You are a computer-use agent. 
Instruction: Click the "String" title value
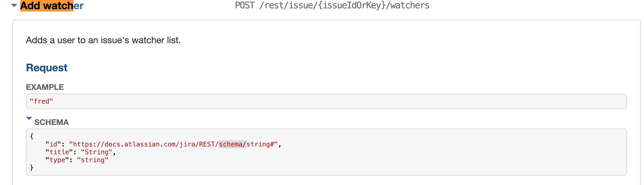pyautogui.click(x=97, y=152)
